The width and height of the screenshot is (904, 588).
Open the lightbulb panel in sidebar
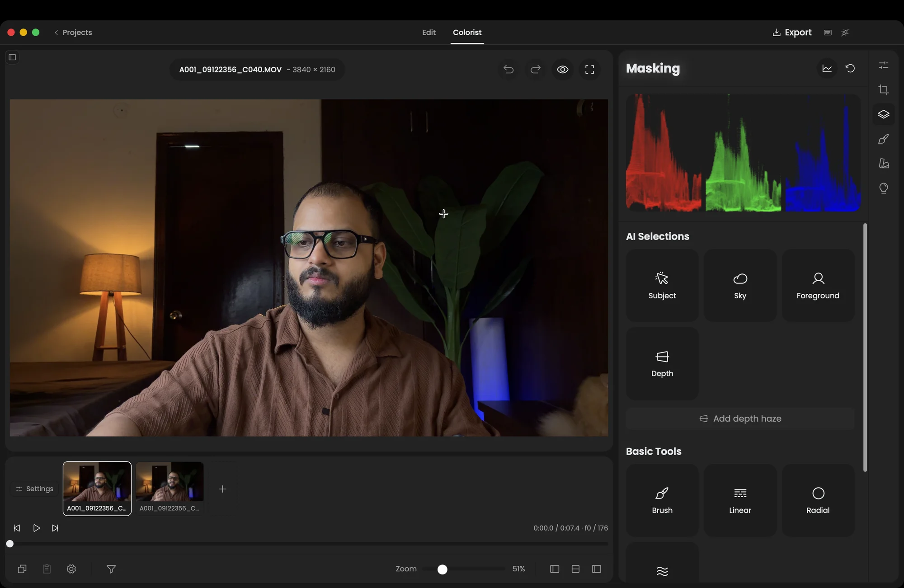pyautogui.click(x=884, y=188)
